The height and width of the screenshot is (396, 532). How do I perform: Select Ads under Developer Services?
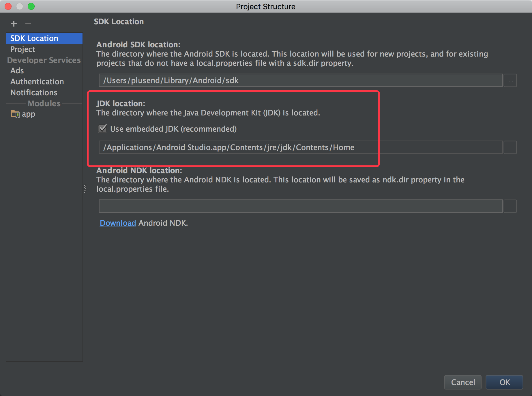[x=17, y=70]
